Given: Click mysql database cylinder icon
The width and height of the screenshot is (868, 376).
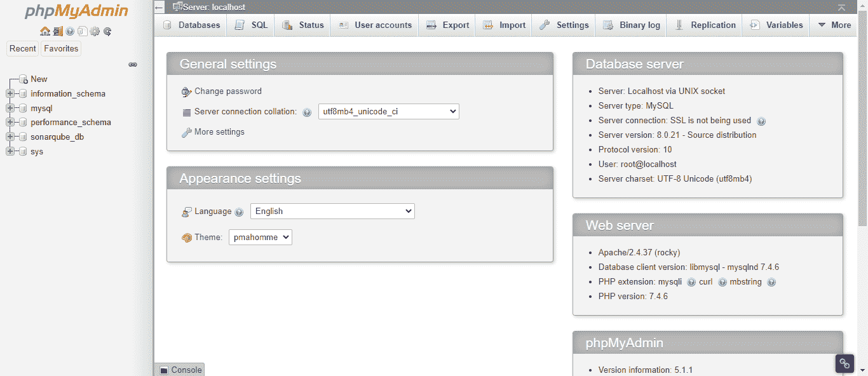Looking at the screenshot, I should click(24, 108).
